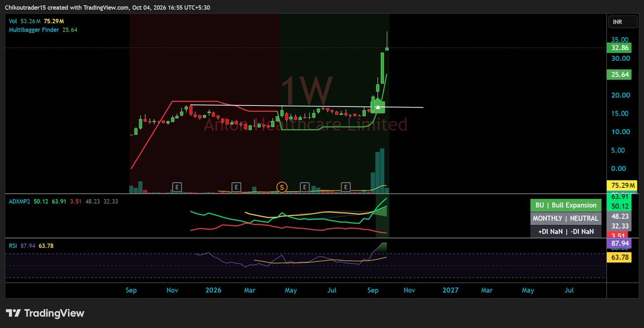The image size is (644, 328).
Task: Click the 2026 label on the time axis
Action: tap(213, 290)
